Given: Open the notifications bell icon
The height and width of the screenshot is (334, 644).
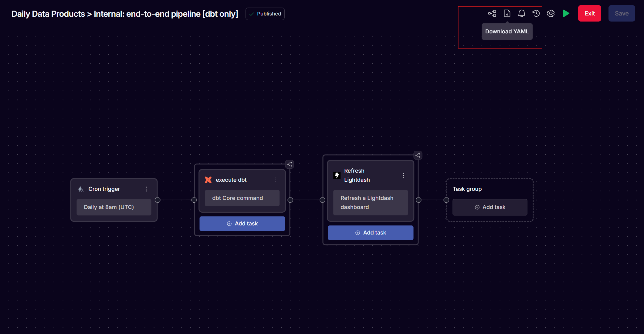Looking at the screenshot, I should 521,13.
